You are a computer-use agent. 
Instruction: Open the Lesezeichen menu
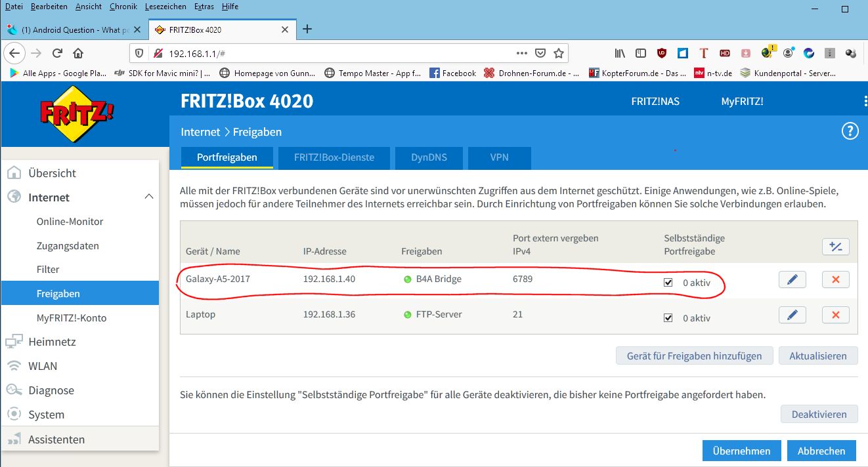click(x=165, y=7)
